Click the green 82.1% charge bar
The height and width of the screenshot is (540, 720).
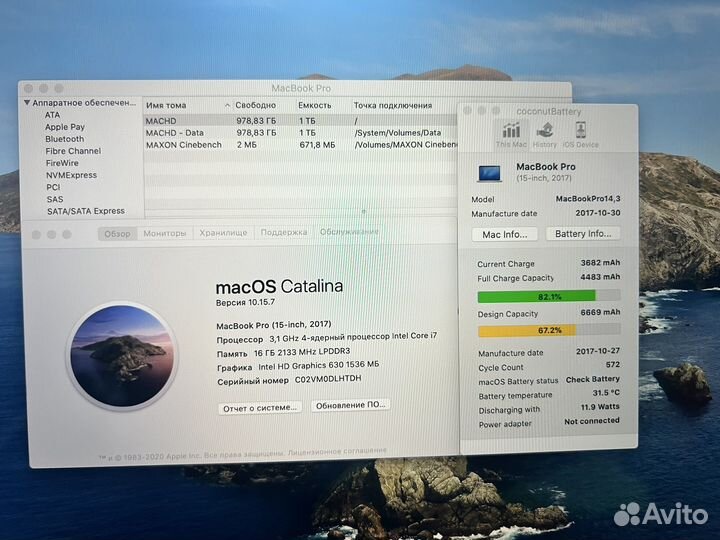[x=549, y=296]
